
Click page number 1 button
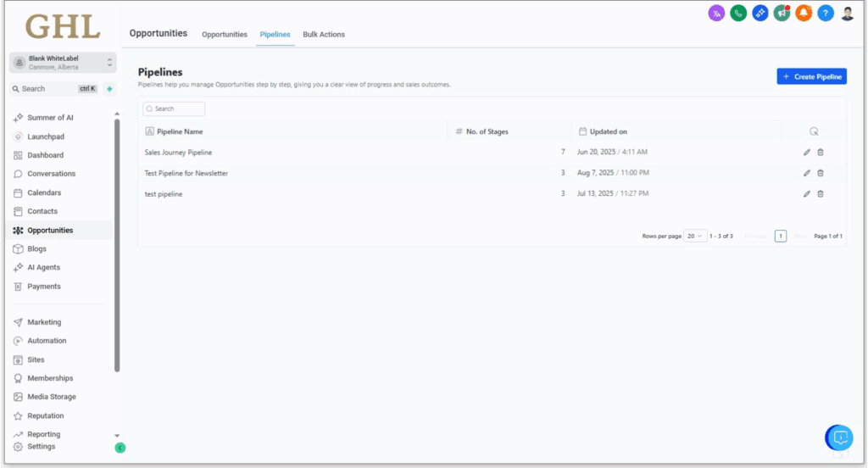[x=781, y=236]
